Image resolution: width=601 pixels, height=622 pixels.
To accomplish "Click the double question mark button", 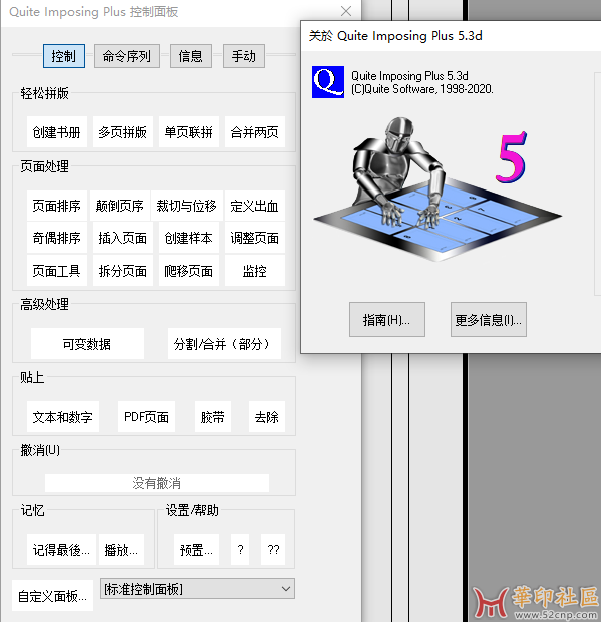I will coord(273,549).
